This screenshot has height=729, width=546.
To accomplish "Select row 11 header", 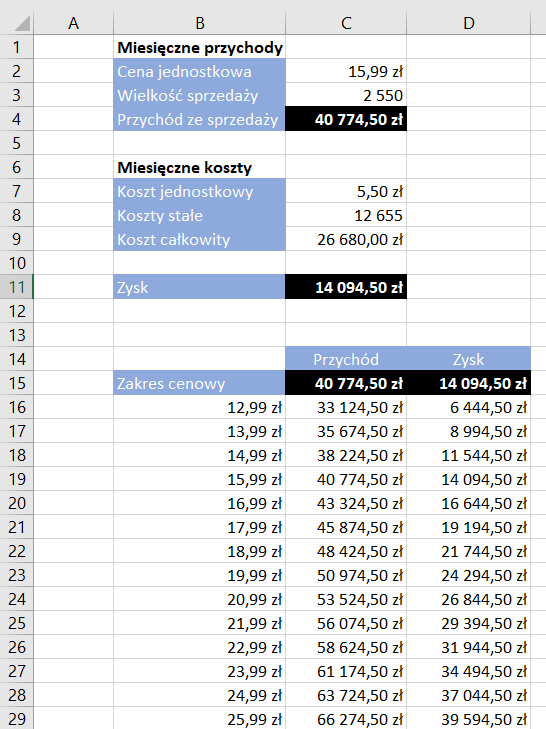I will tap(17, 287).
